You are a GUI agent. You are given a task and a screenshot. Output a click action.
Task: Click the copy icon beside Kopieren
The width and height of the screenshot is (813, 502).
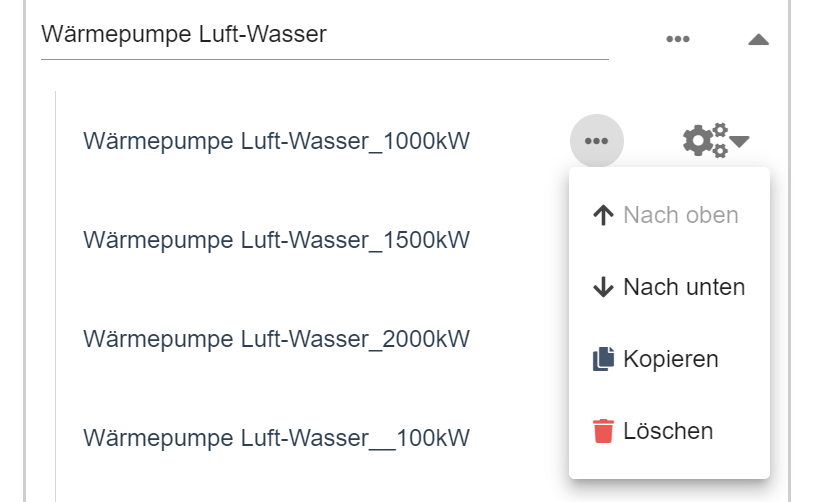click(602, 359)
